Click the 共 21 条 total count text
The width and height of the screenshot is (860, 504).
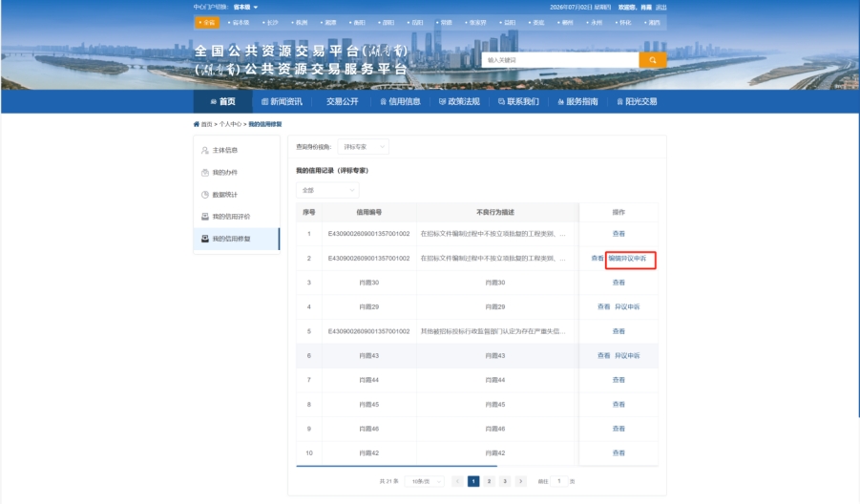click(x=388, y=481)
